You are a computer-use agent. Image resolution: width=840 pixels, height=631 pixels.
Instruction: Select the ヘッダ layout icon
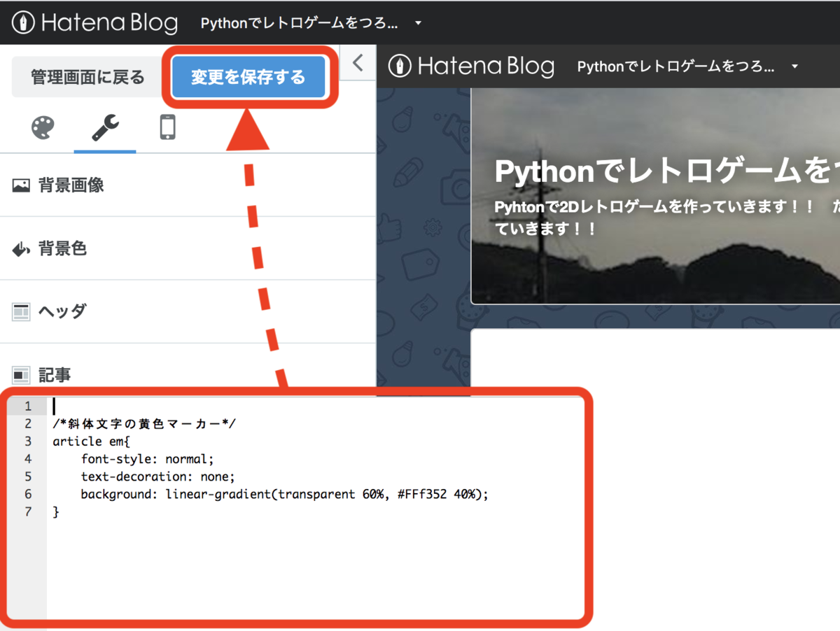pyautogui.click(x=22, y=311)
